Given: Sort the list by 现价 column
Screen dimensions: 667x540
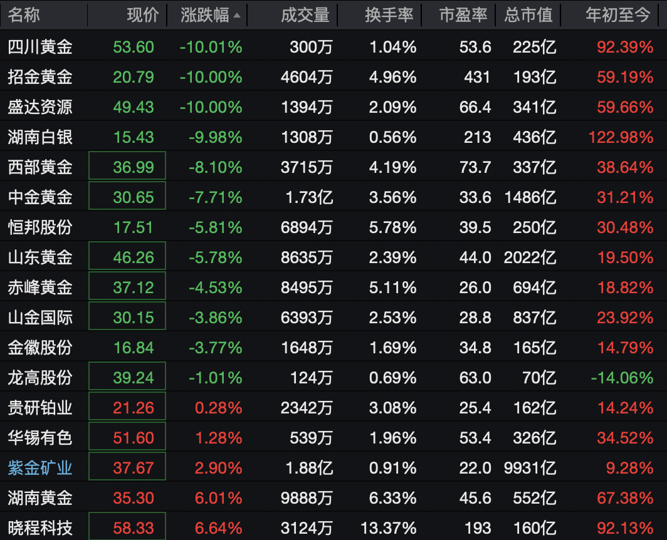Looking at the screenshot, I should 142,15.
